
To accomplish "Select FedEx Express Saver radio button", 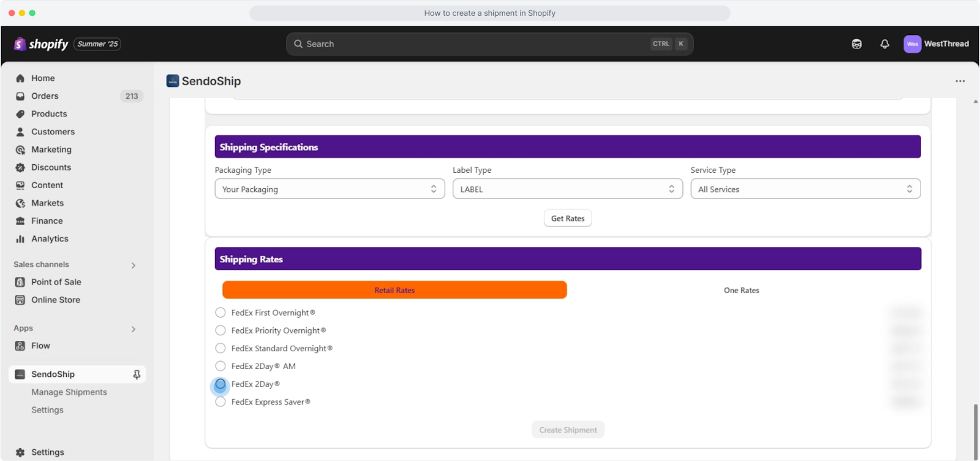I will coord(221,402).
